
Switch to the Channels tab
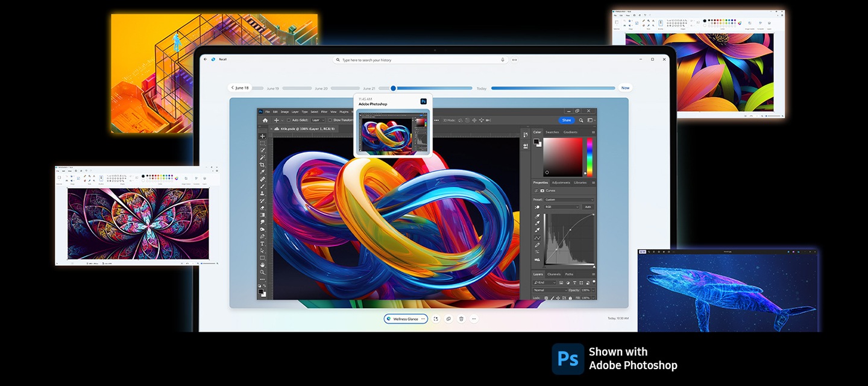(554, 274)
